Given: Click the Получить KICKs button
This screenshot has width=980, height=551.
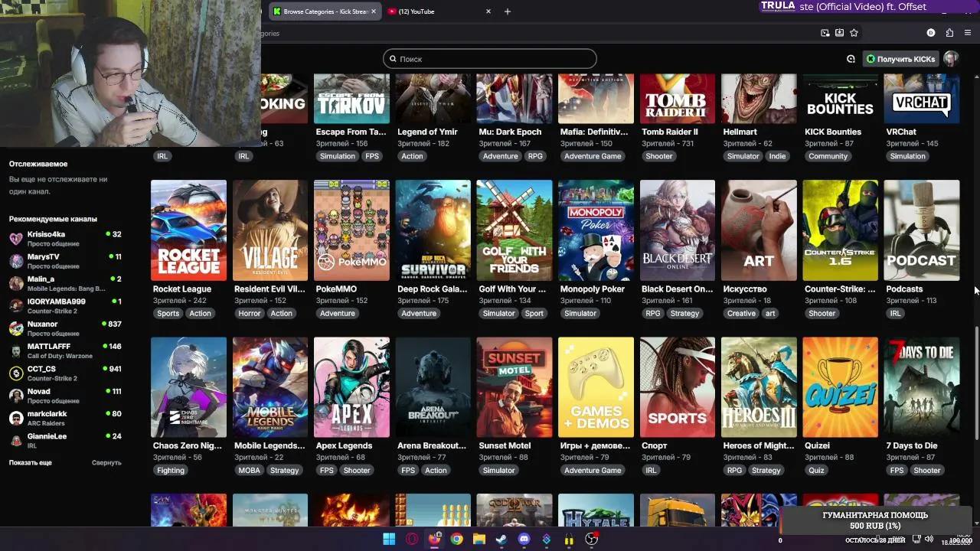Looking at the screenshot, I should [x=901, y=59].
